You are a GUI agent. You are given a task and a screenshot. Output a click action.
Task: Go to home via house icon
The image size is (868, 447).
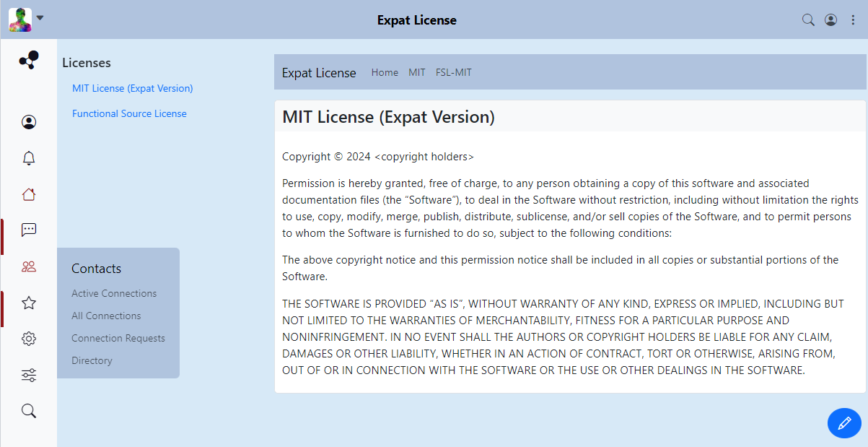(29, 194)
